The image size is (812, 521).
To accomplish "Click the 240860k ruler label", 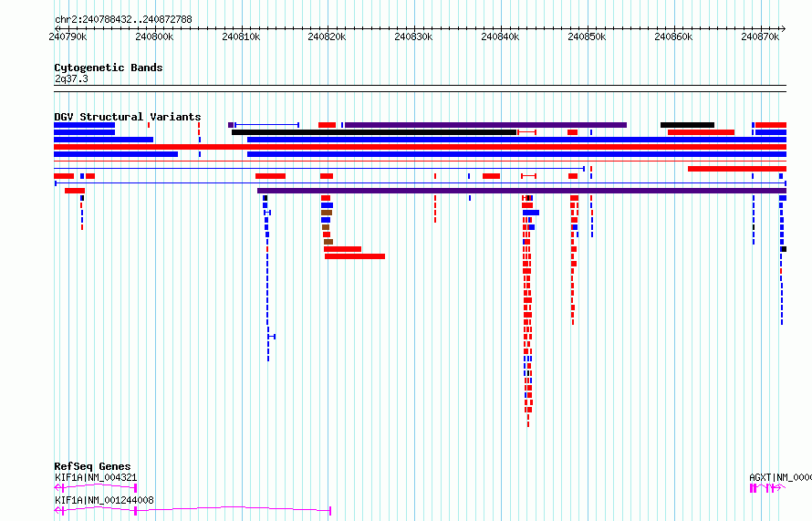I will click(x=673, y=36).
